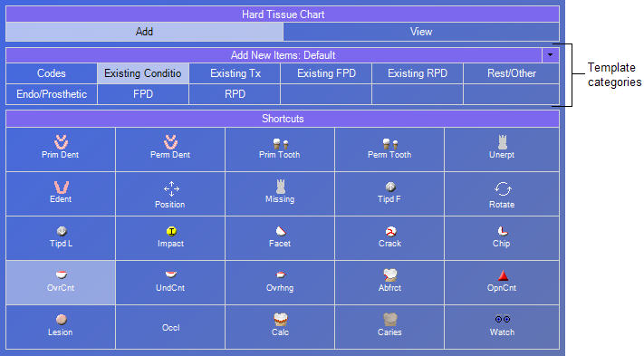644x356 pixels.
Task: Select the Missing tooth shortcut
Action: point(280,194)
